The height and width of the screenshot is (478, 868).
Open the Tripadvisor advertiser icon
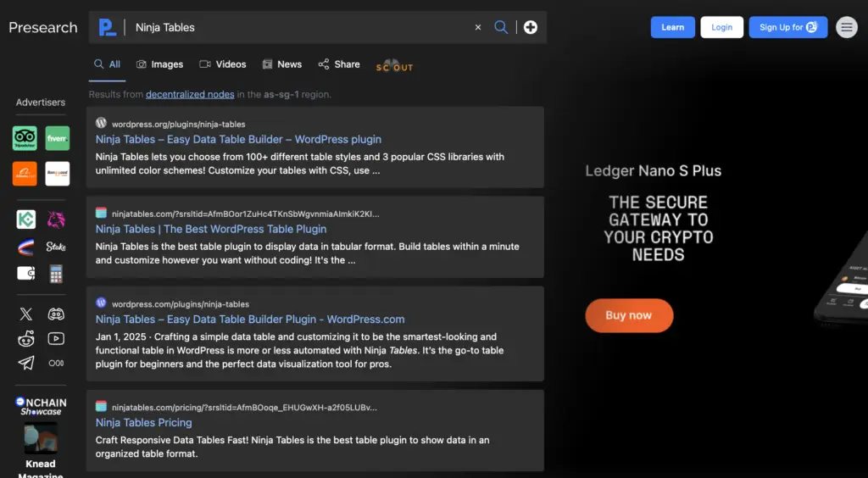point(25,138)
